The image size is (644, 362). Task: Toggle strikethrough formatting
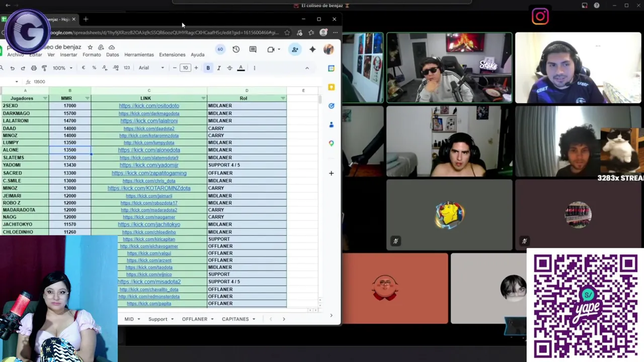tap(230, 68)
